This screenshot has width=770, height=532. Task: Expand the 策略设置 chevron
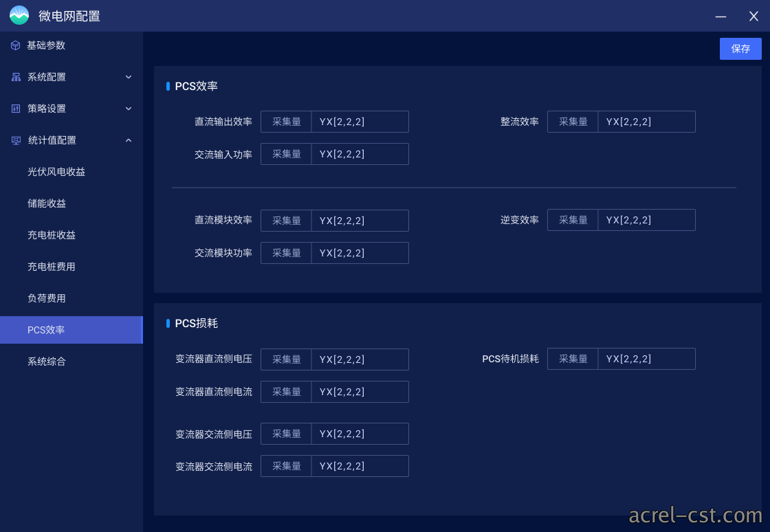click(129, 109)
